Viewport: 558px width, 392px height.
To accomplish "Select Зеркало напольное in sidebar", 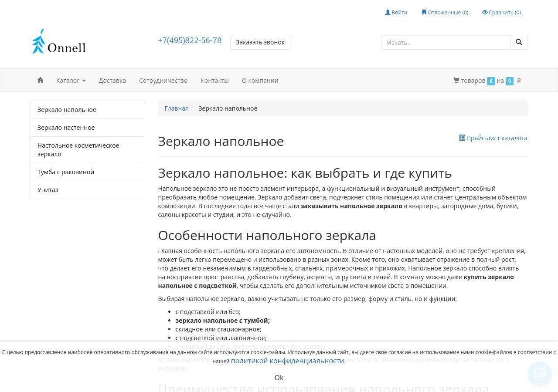I will tap(88, 110).
